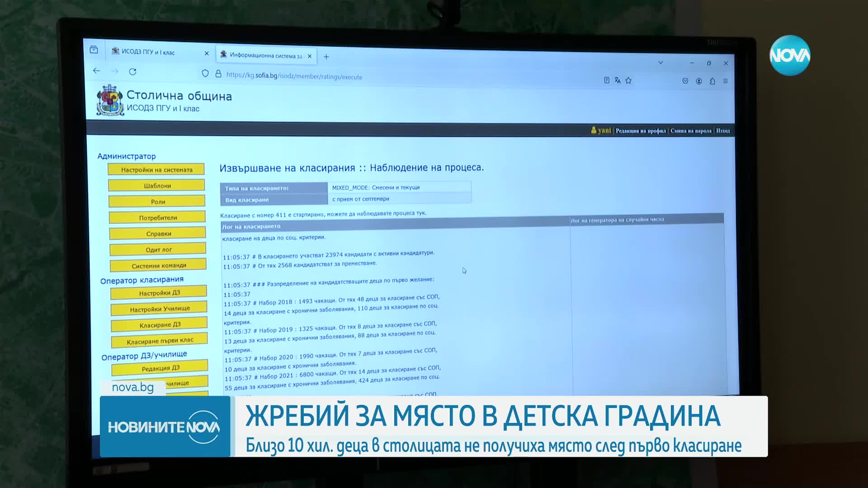Viewport: 868px width, 488px height.
Task: Click log line with 23974 кандидати
Action: coord(328,255)
